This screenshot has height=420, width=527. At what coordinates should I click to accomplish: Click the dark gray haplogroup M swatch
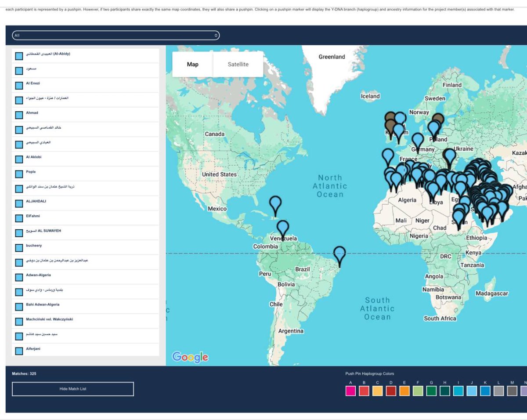[512, 391]
